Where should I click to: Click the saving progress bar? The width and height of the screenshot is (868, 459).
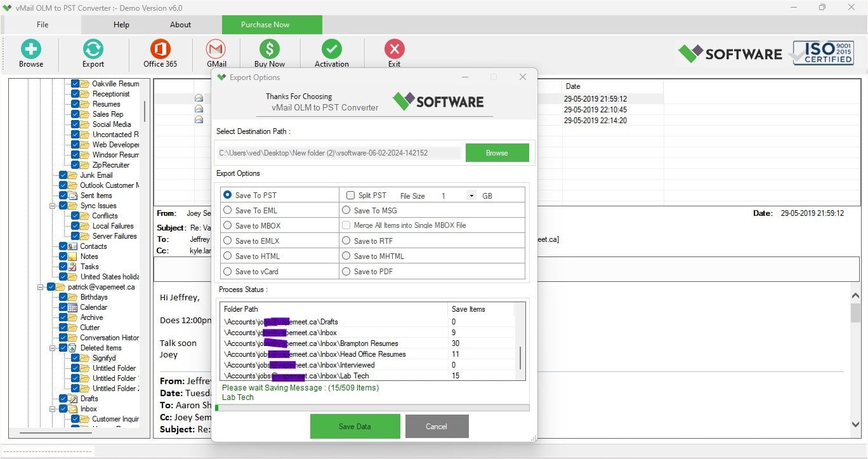pos(372,408)
